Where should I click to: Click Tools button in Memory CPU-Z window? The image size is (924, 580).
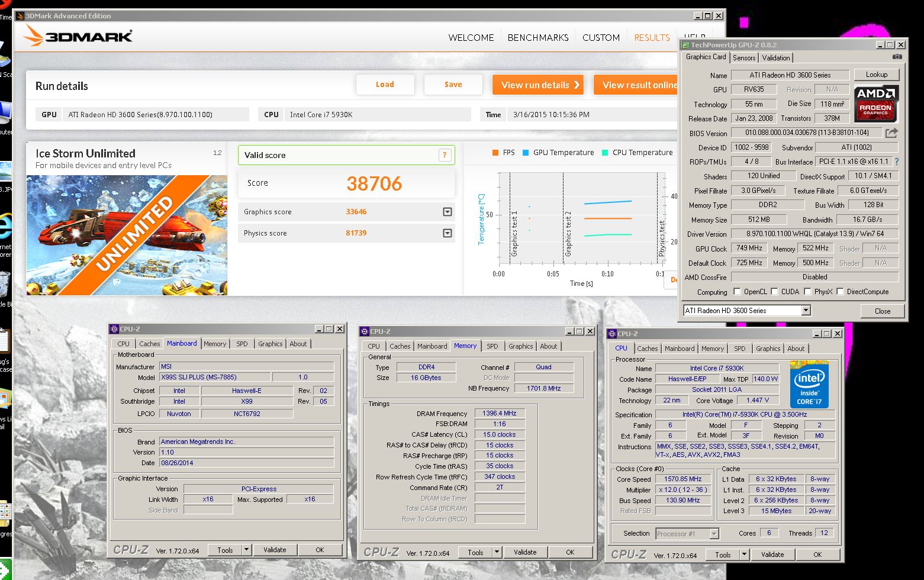(x=475, y=552)
